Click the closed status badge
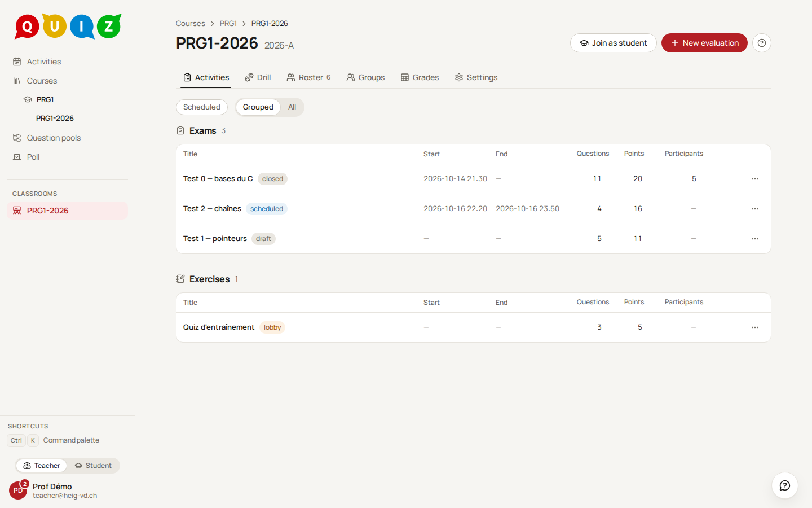 (x=272, y=179)
